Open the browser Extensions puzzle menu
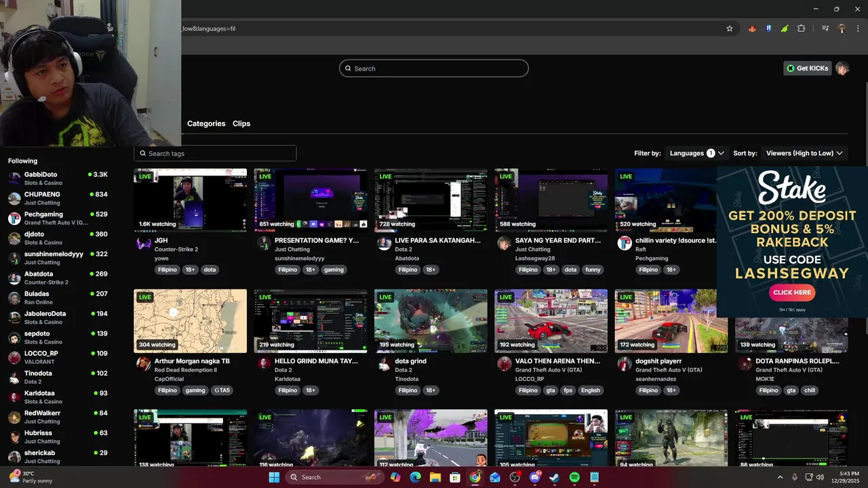 801,28
